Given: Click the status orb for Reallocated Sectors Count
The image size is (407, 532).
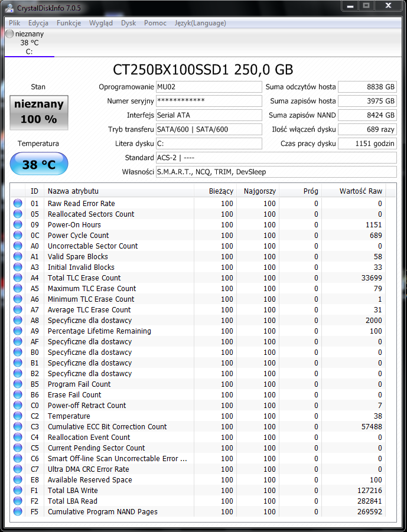Looking at the screenshot, I should [18, 214].
